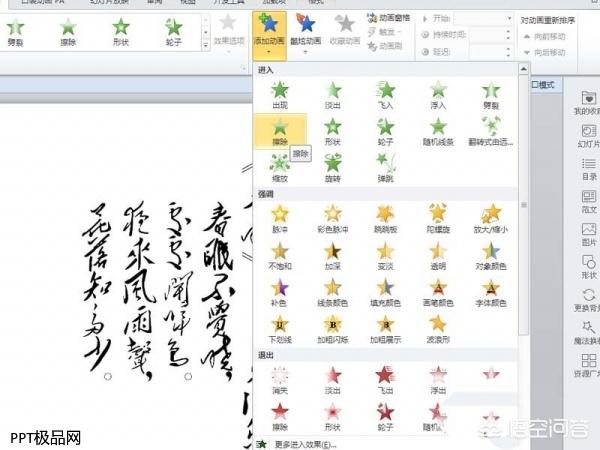Choose the 补色 emphasis effect
The height and width of the screenshot is (450, 600).
coord(280,293)
